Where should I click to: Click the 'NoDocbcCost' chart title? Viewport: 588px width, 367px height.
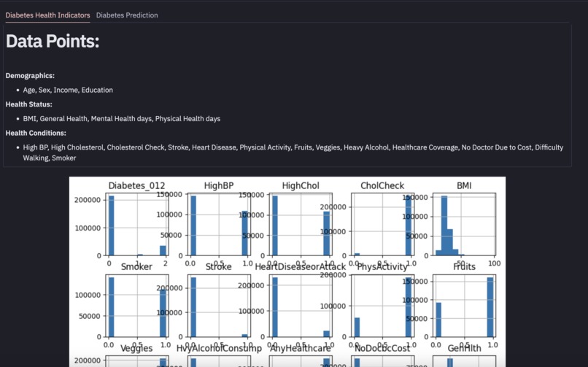382,348
